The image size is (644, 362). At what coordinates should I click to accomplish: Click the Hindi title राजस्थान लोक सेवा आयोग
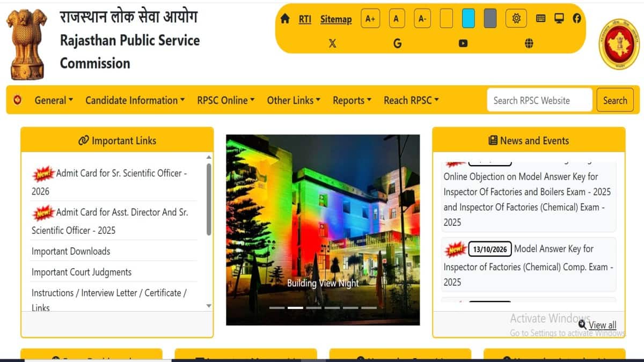pos(129,16)
